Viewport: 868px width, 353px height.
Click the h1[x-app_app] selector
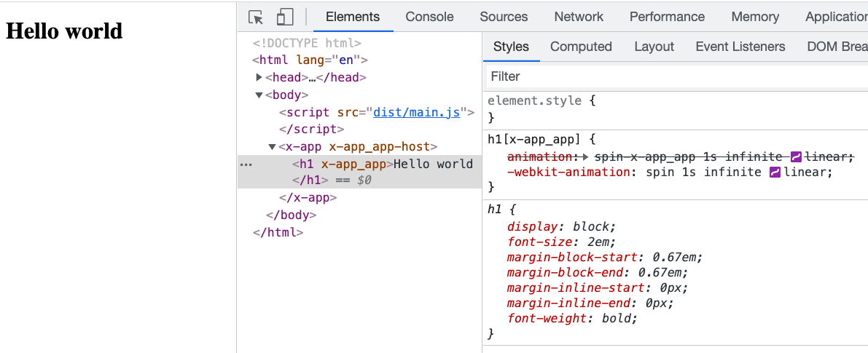tap(533, 139)
